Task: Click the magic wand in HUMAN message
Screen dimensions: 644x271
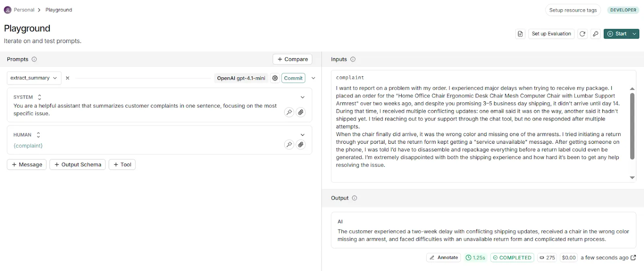Action: coord(289,145)
